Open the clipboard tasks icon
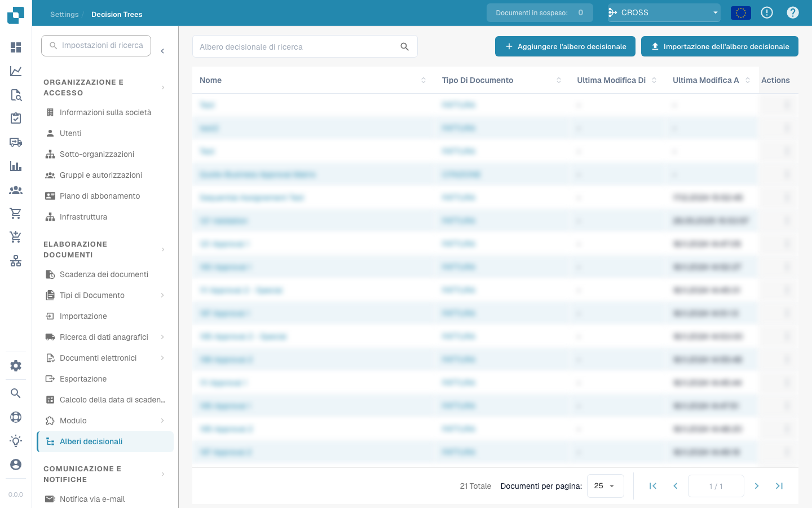The width and height of the screenshot is (812, 508). (x=16, y=119)
